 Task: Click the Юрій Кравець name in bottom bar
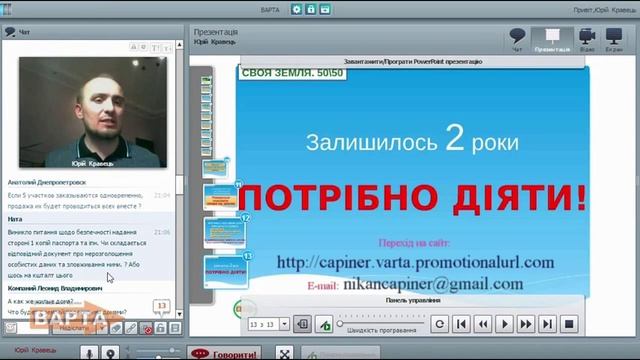point(36,350)
